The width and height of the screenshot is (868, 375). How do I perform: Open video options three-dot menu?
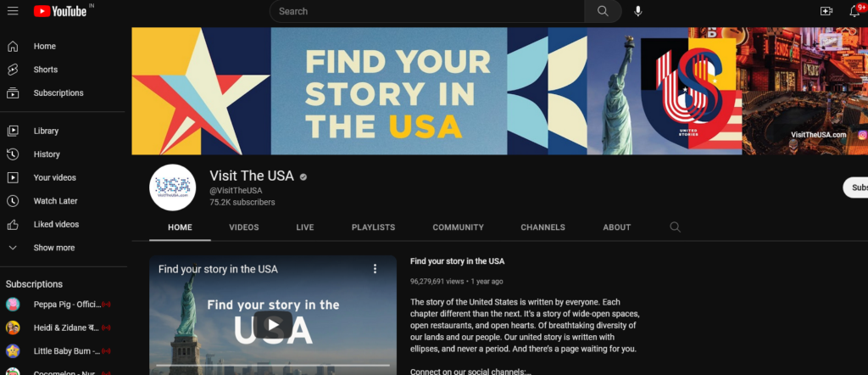click(x=375, y=269)
